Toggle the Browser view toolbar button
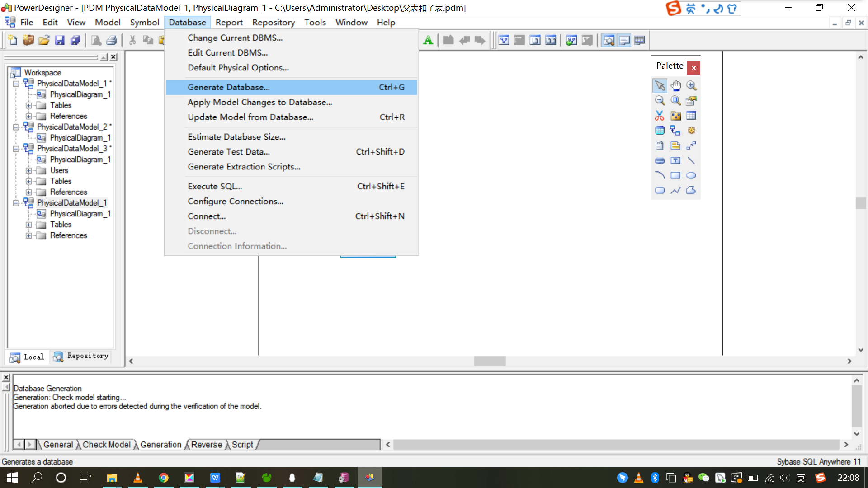 click(609, 40)
